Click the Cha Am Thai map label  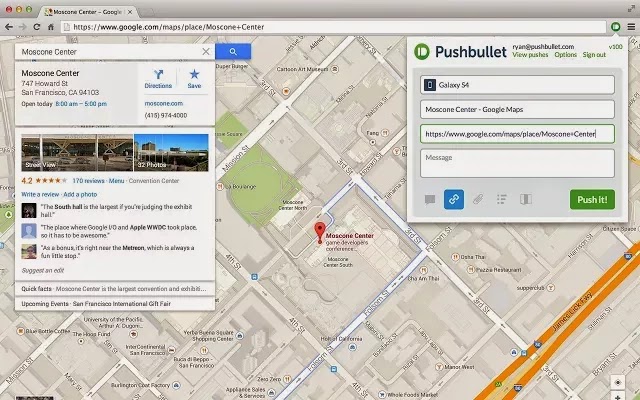[x=423, y=278]
